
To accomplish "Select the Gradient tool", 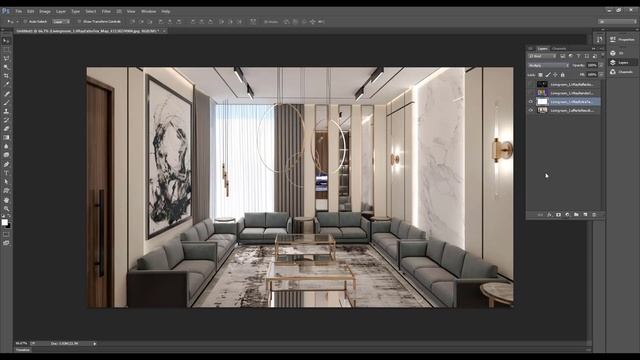I will 6,138.
